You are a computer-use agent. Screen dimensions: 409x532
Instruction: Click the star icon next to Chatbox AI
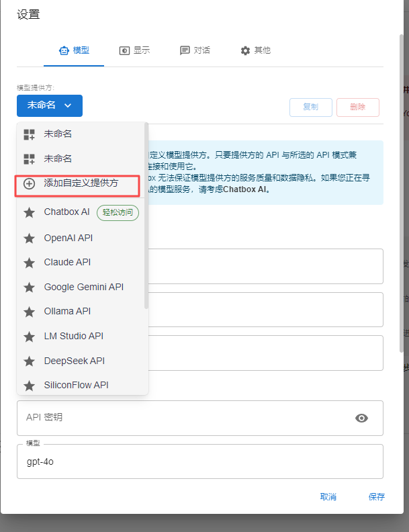[29, 213]
